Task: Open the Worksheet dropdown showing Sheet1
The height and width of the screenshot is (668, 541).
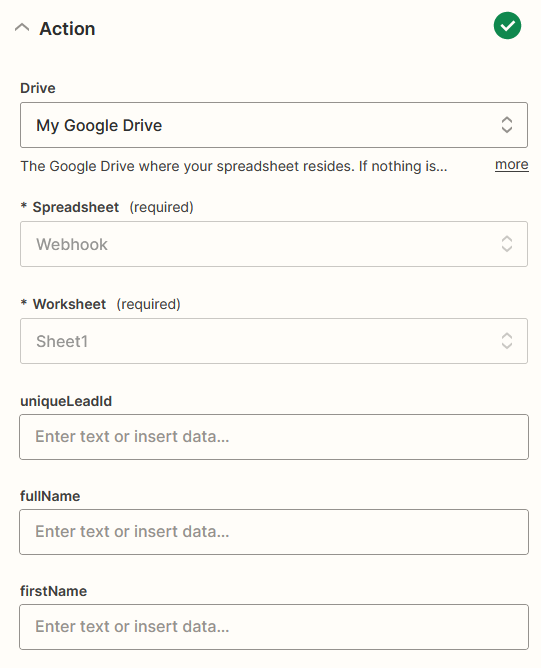Action: pos(273,341)
